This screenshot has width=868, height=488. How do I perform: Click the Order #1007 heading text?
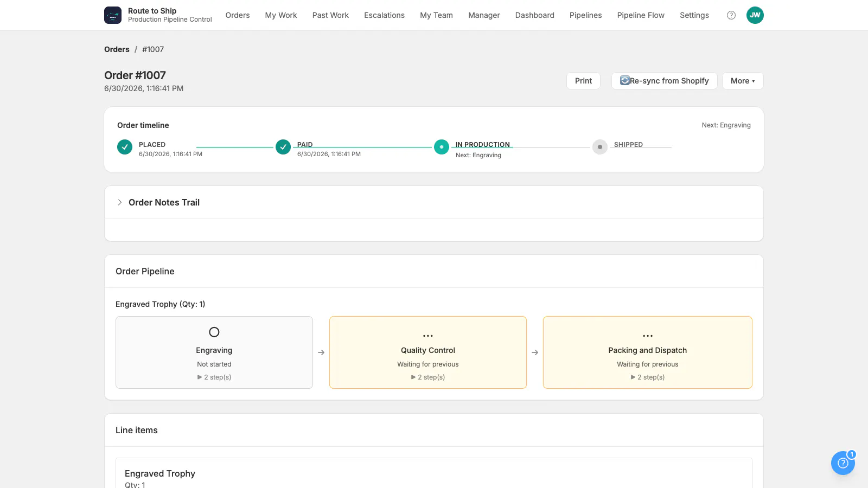click(x=135, y=75)
